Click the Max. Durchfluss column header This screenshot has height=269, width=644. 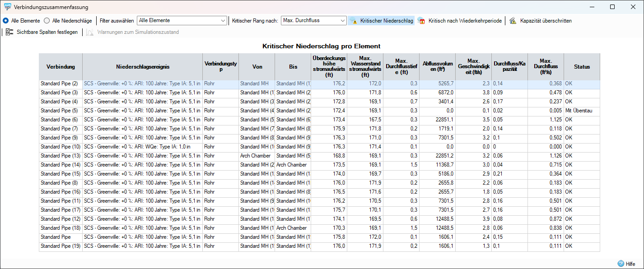(546, 67)
